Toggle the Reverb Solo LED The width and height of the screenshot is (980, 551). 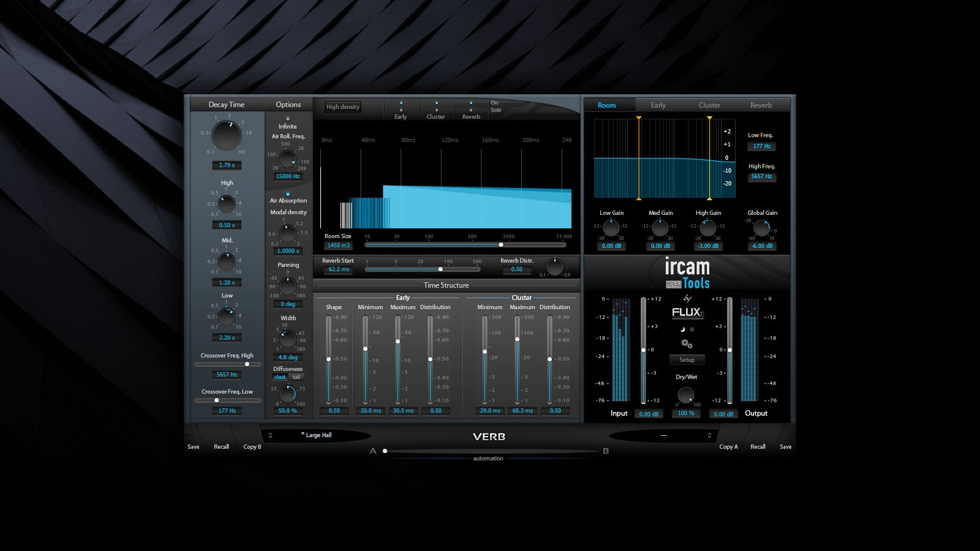click(x=471, y=110)
